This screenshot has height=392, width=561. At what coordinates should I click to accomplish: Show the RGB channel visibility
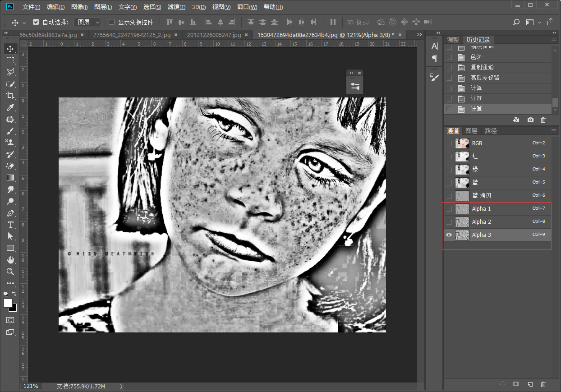click(449, 143)
